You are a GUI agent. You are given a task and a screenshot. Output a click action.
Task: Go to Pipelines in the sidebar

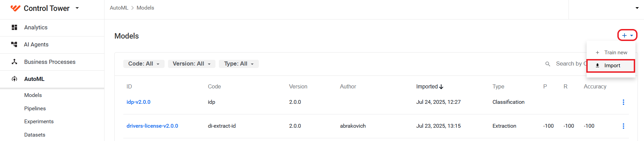click(x=35, y=109)
